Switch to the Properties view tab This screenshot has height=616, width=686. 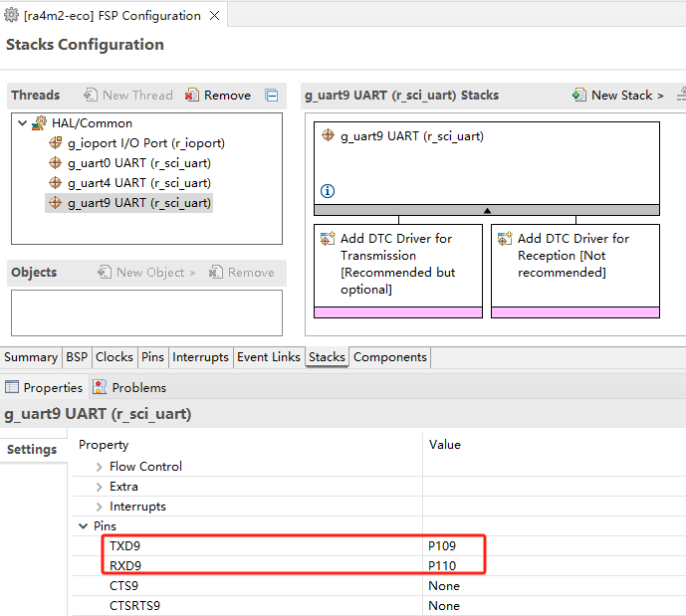coord(44,387)
